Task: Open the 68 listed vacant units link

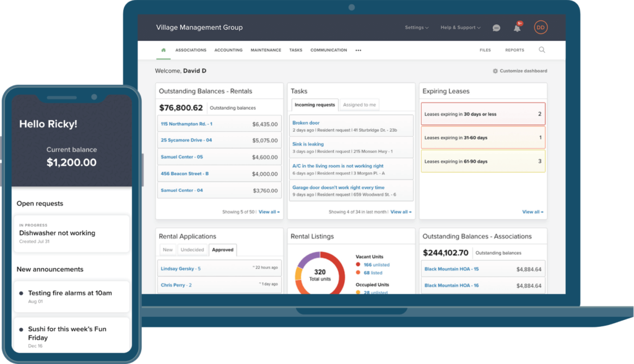Action: tap(373, 273)
